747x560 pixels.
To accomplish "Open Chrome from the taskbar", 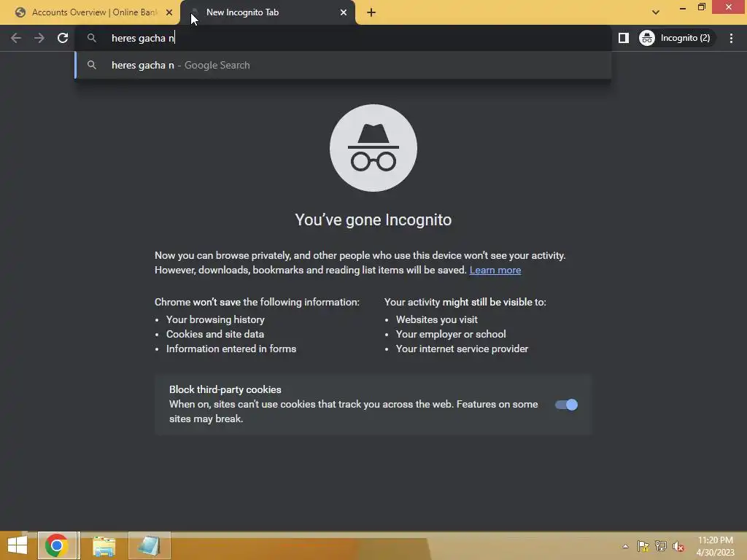I will click(x=57, y=545).
